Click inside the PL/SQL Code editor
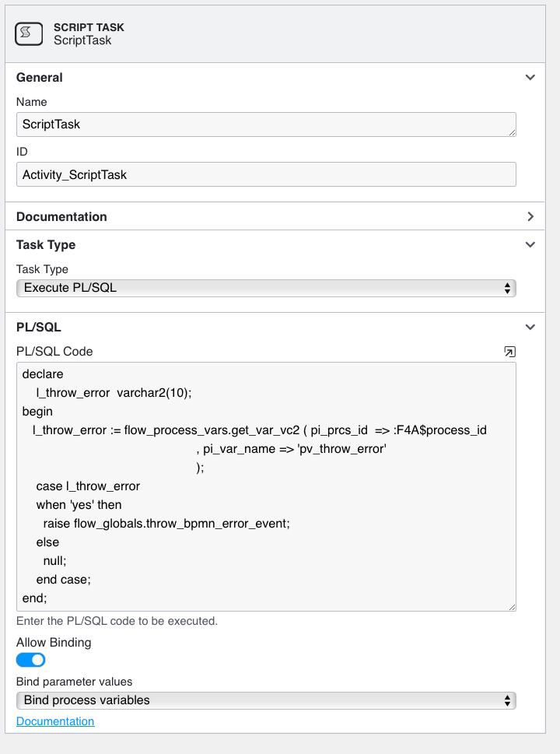Screen dimensions: 560x754 (x=266, y=486)
